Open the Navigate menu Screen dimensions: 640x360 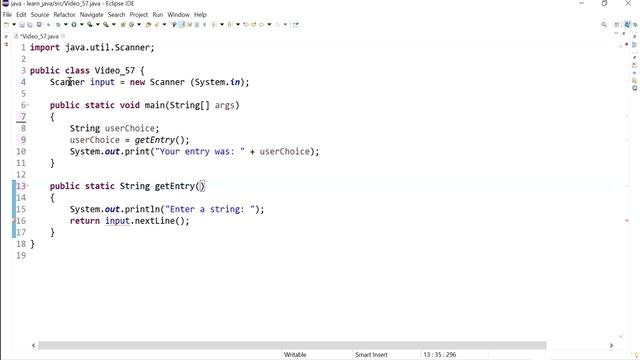[x=91, y=15]
